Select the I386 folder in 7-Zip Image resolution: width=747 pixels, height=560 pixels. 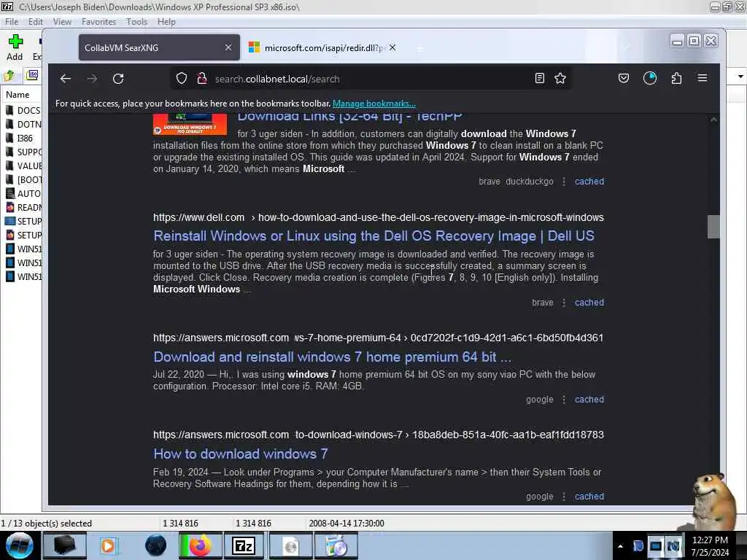pos(19,138)
